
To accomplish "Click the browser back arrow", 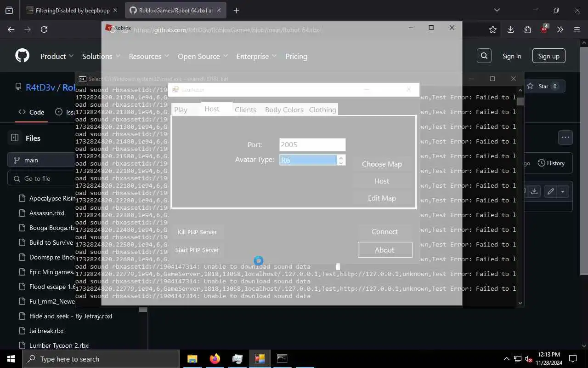I will tap(11, 29).
